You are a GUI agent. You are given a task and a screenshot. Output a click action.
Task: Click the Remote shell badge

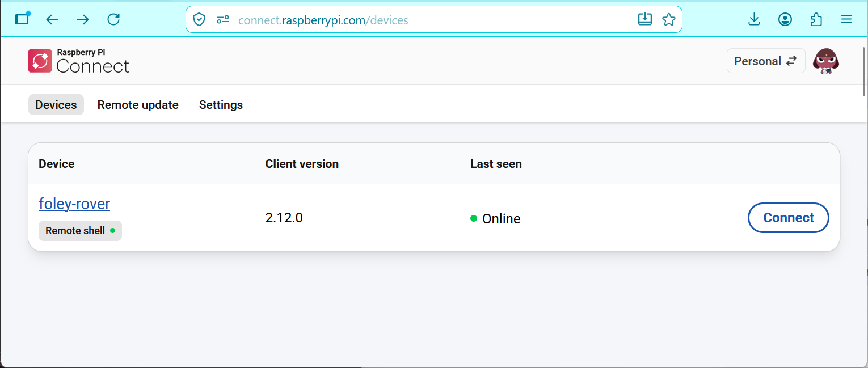80,231
